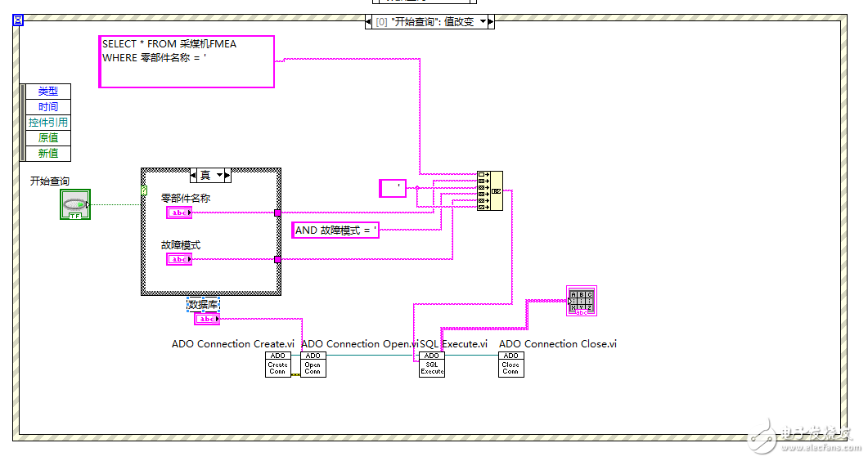
Task: Go to next event case arrow
Action: click(x=491, y=21)
